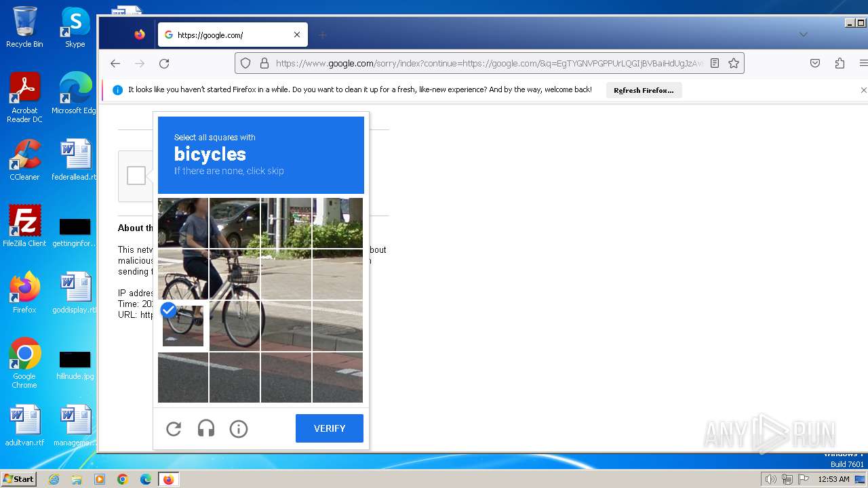Switch to the https://google.com/ tab
Viewport: 868px width, 488px height.
click(233, 35)
